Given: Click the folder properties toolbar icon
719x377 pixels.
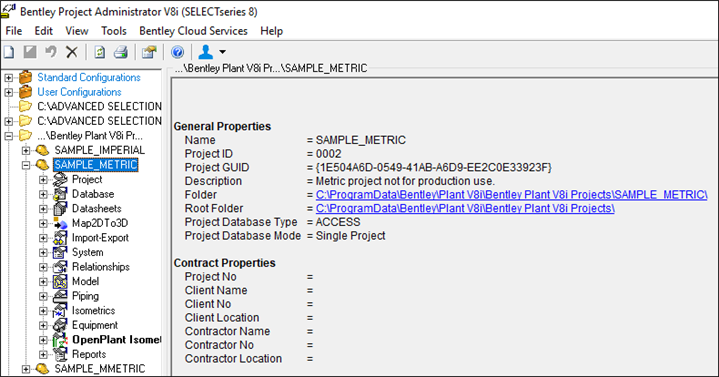Looking at the screenshot, I should [x=149, y=52].
